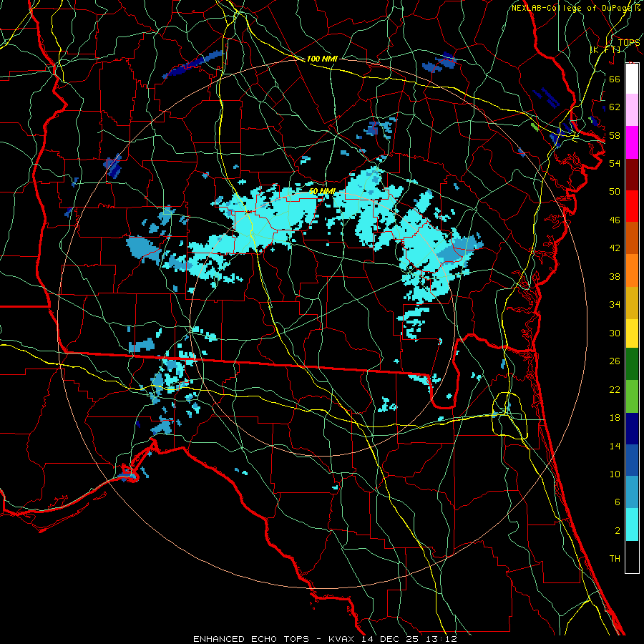
Task: Click the navy blue legend swatch
Action: coord(632,429)
